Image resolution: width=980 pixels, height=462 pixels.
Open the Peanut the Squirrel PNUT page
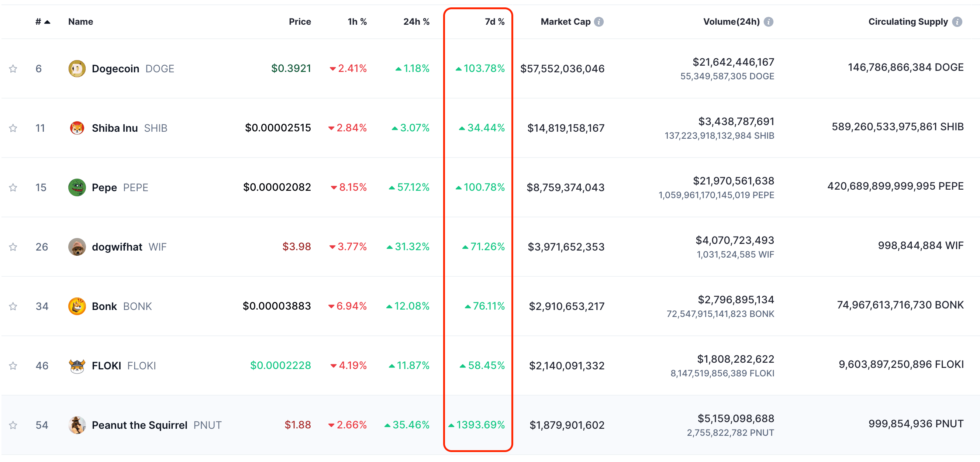point(156,425)
